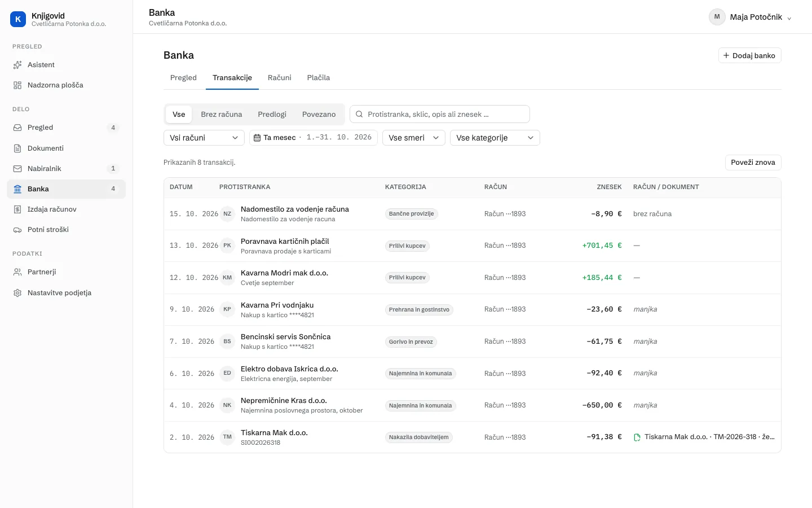
Task: Filter transactions by Povezano
Action: pyautogui.click(x=319, y=114)
